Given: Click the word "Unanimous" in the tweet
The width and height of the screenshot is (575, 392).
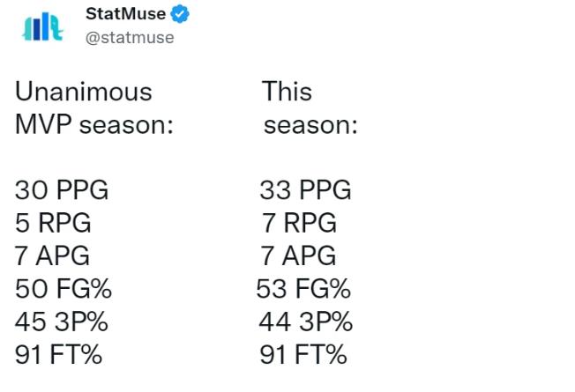Looking at the screenshot, I should pyautogui.click(x=84, y=92).
